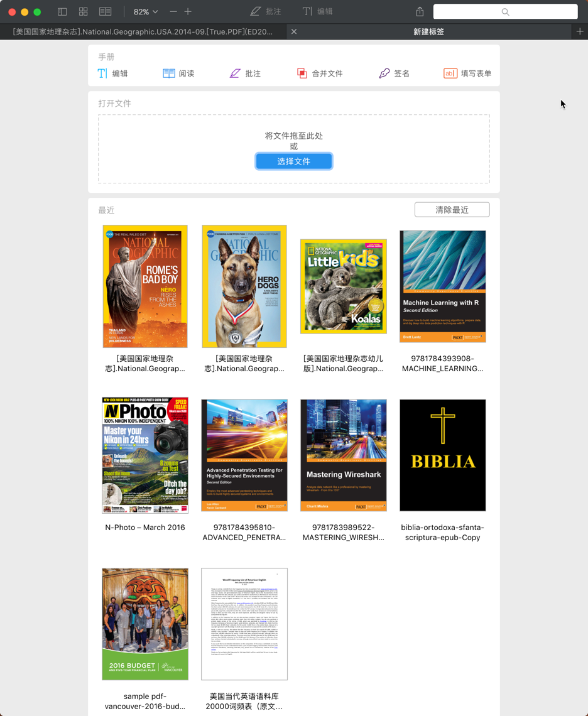Image resolution: width=588 pixels, height=716 pixels.
Task: Open 编辑 edit guide in 手册 section
Action: [113, 73]
